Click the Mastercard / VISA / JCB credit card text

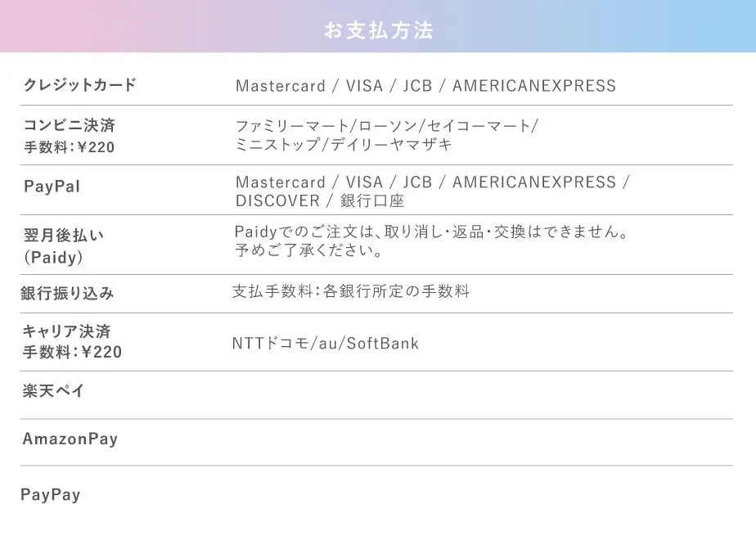425,86
